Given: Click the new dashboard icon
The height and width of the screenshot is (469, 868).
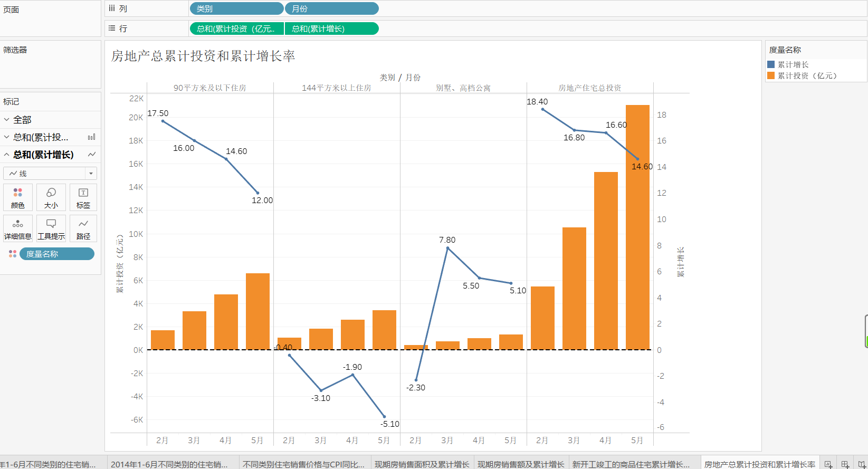Looking at the screenshot, I should pos(845,464).
